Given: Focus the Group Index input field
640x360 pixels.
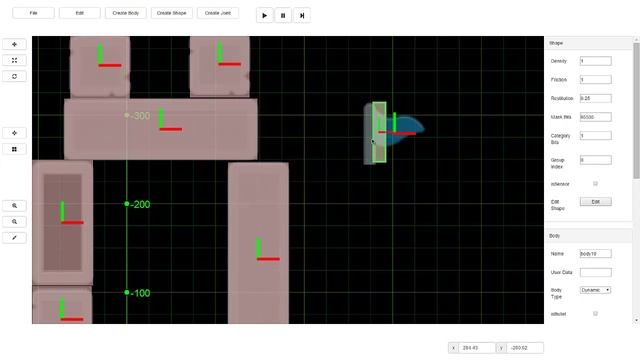Looking at the screenshot, I should coord(596,160).
